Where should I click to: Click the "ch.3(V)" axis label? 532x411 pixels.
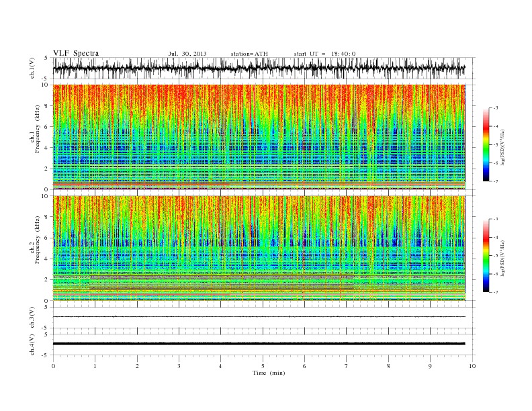[x=32, y=317]
